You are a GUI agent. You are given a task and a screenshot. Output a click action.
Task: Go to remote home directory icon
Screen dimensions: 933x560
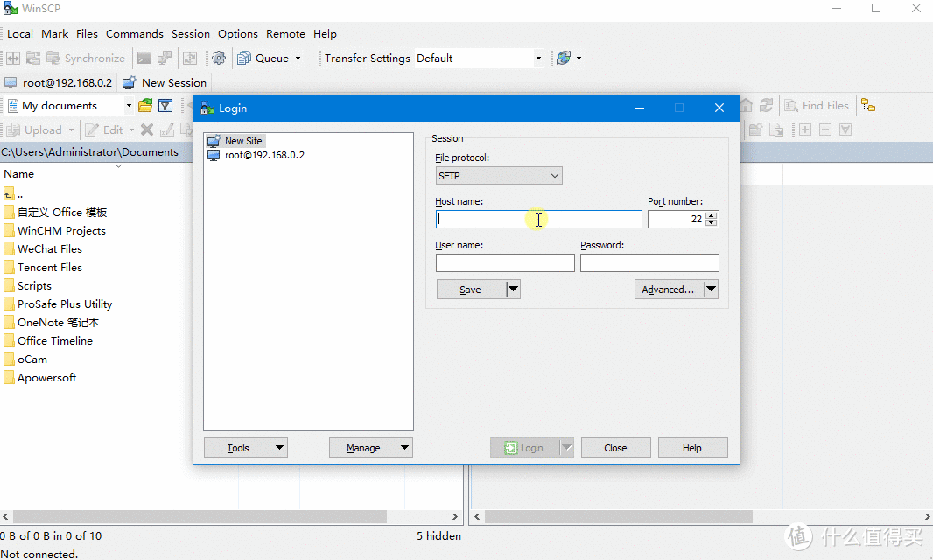point(747,105)
